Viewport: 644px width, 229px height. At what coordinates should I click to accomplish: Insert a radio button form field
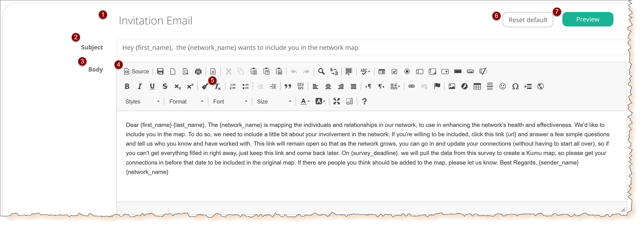(x=407, y=72)
